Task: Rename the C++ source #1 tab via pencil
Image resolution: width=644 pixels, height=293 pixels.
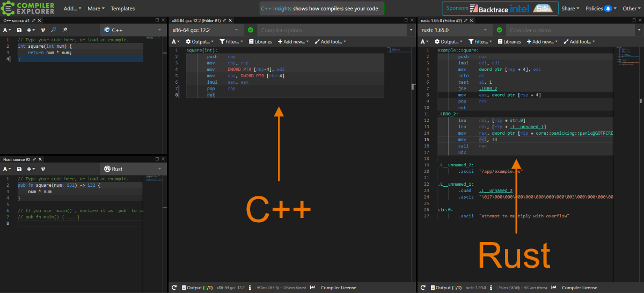Action: [x=33, y=20]
